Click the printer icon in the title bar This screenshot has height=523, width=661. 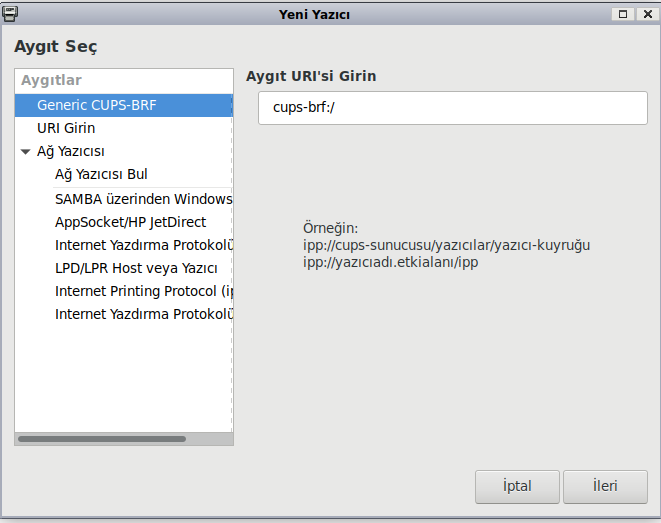[x=11, y=14]
